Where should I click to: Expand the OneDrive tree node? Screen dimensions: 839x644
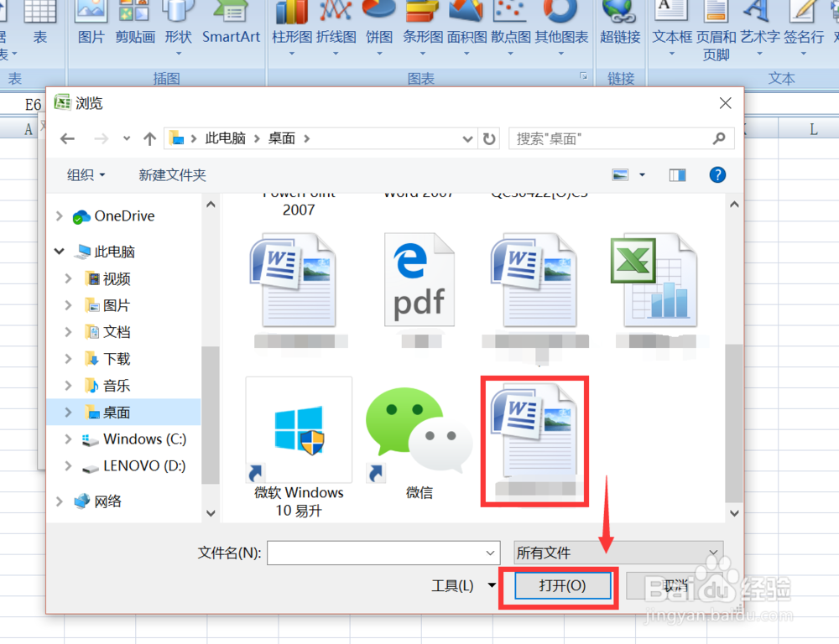pos(60,216)
